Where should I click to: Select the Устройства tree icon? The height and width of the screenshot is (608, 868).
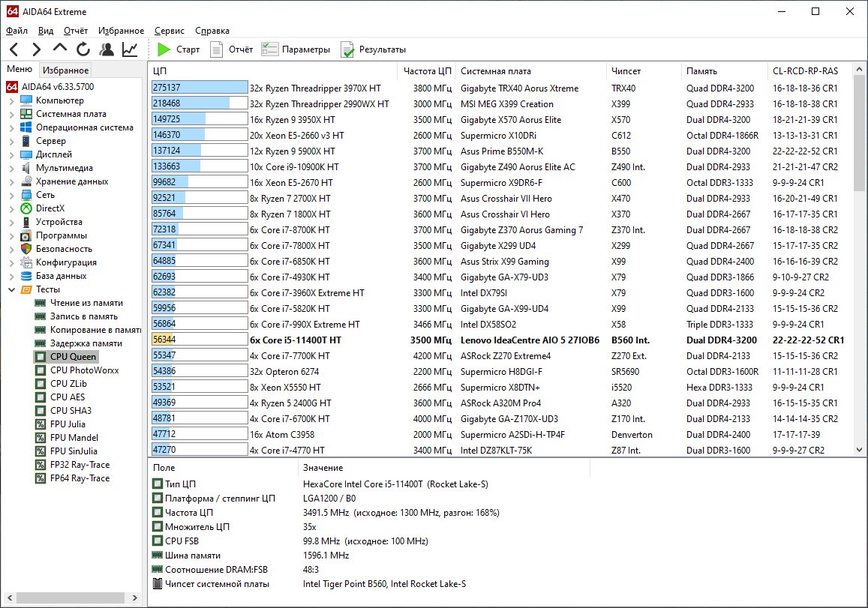click(x=26, y=222)
